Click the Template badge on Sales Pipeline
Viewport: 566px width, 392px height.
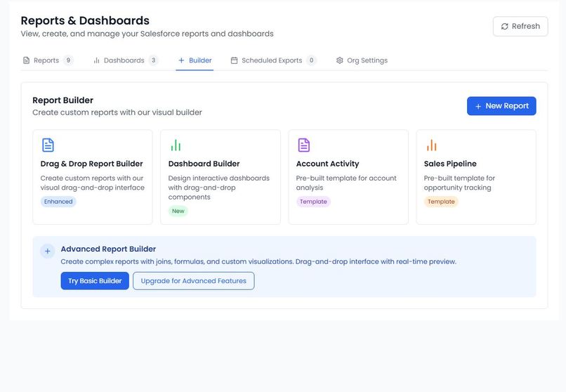(x=441, y=202)
